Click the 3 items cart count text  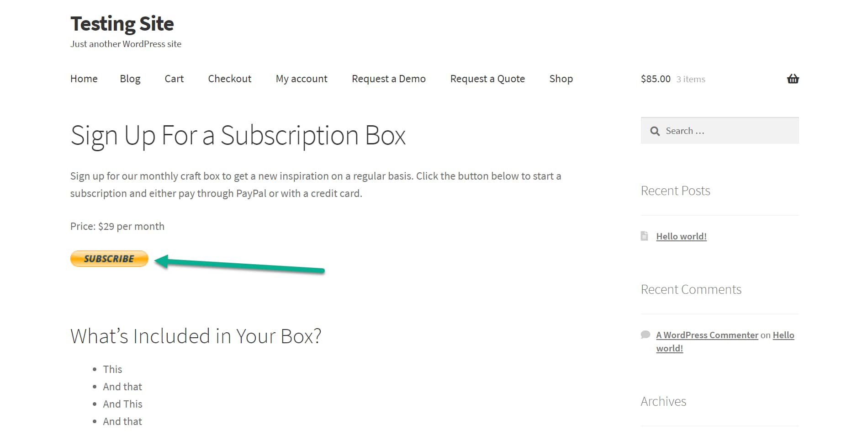pyautogui.click(x=690, y=80)
